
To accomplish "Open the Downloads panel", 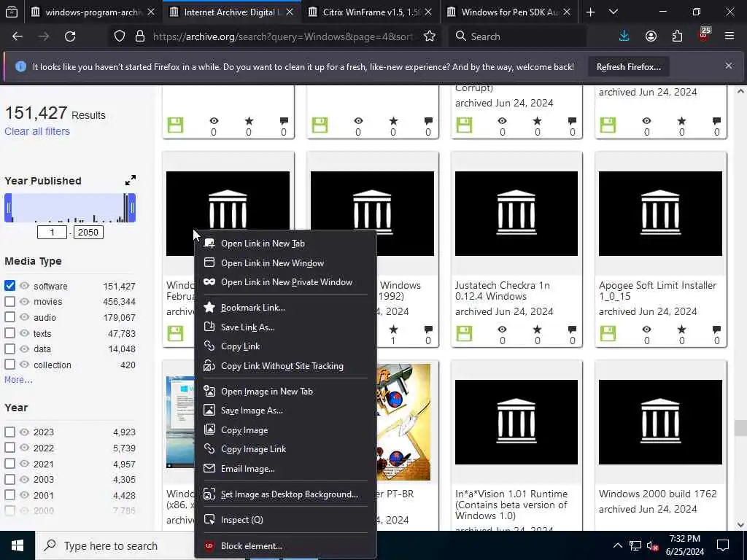I will click(x=624, y=36).
